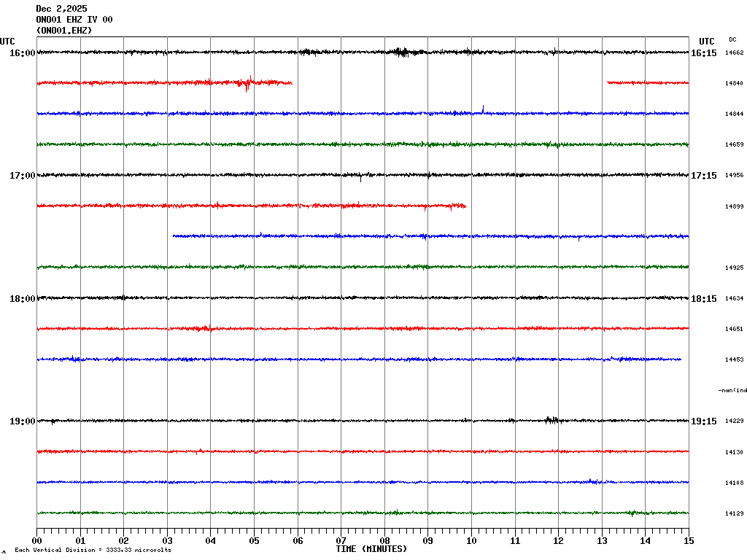Click the TIME (MINUTES) axis title
Image resolution: width=747 pixels, height=560 pixels.
pos(371,549)
